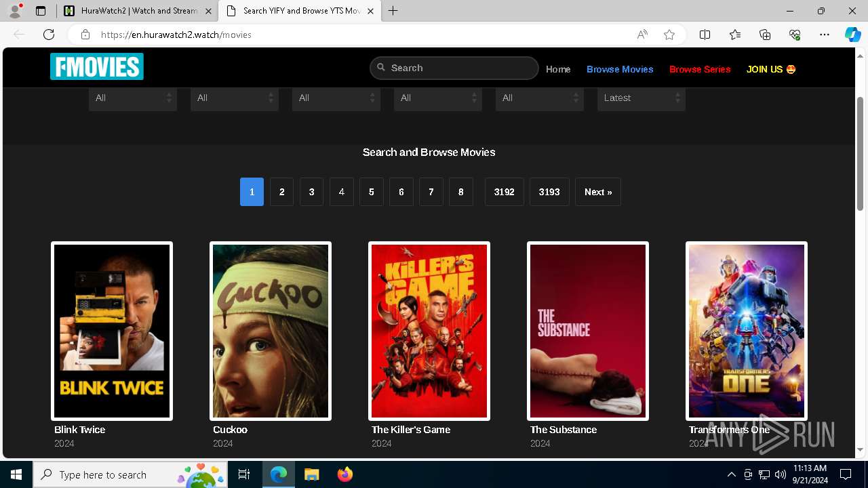Click the Edge taskbar icon
This screenshot has height=488, width=868.
[279, 474]
